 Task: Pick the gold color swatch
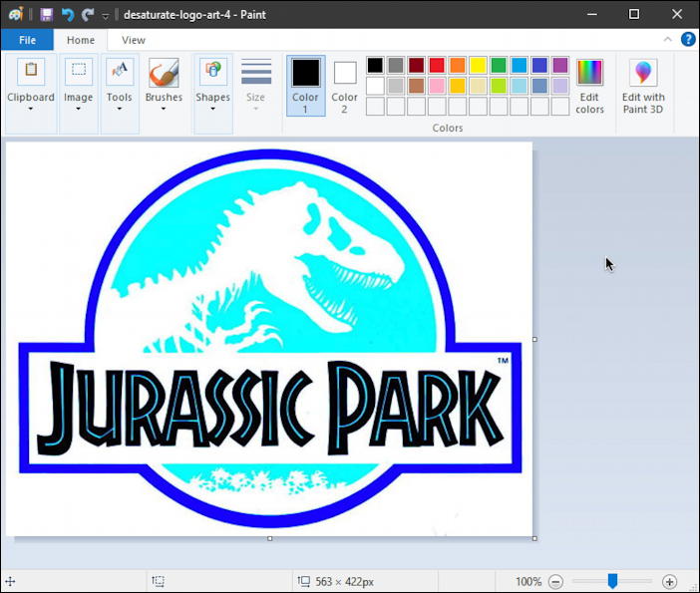coord(457,86)
